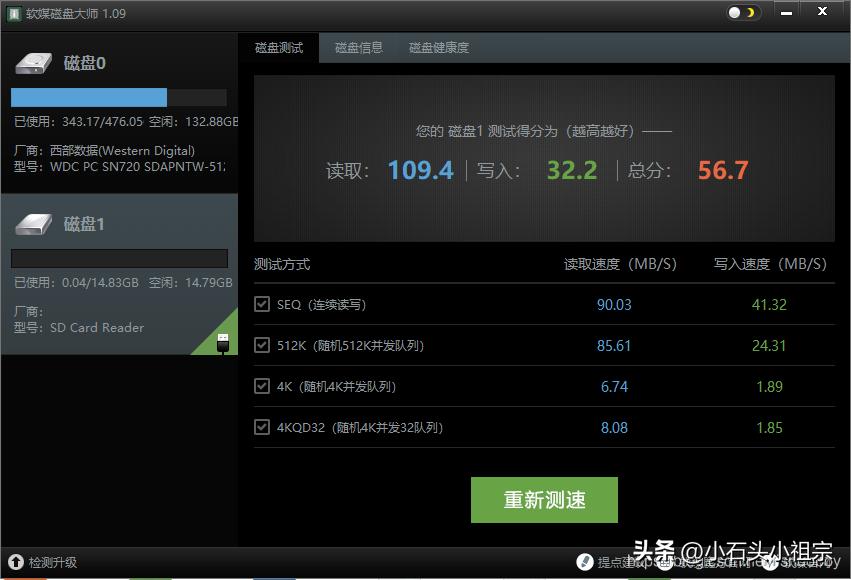Toggle the 4KQD32 test checkbox
The width and height of the screenshot is (851, 580).
coord(262,427)
